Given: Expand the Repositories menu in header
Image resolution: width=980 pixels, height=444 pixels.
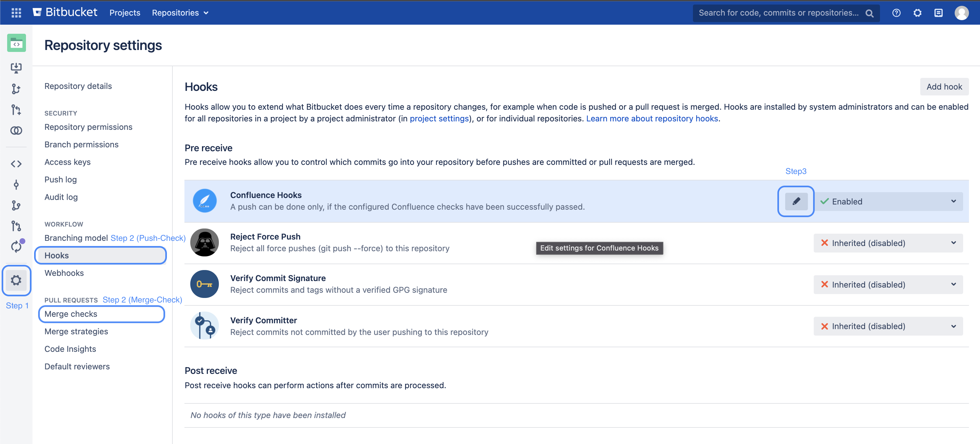Looking at the screenshot, I should (180, 13).
